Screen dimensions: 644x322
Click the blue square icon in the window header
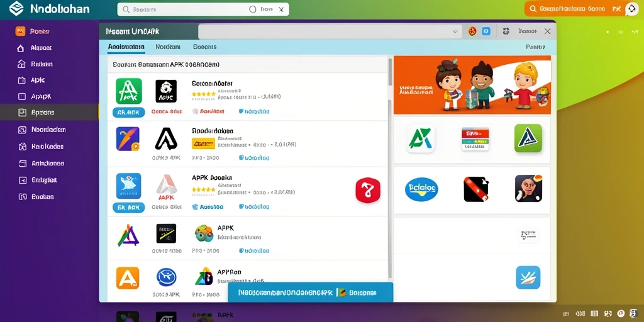(486, 31)
